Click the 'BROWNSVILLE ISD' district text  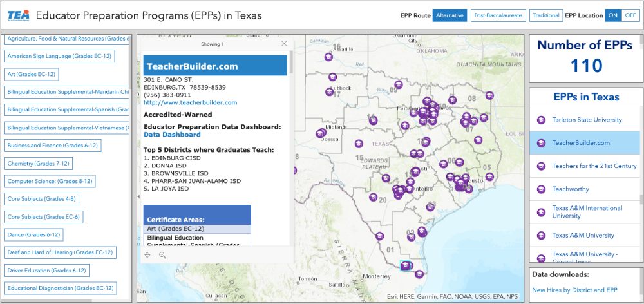[180, 173]
